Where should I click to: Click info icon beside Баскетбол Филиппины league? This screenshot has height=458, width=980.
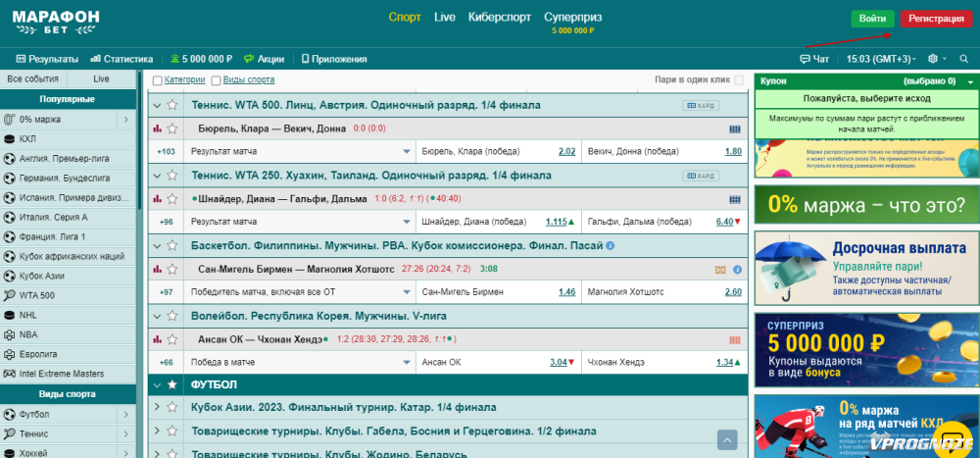click(x=611, y=245)
